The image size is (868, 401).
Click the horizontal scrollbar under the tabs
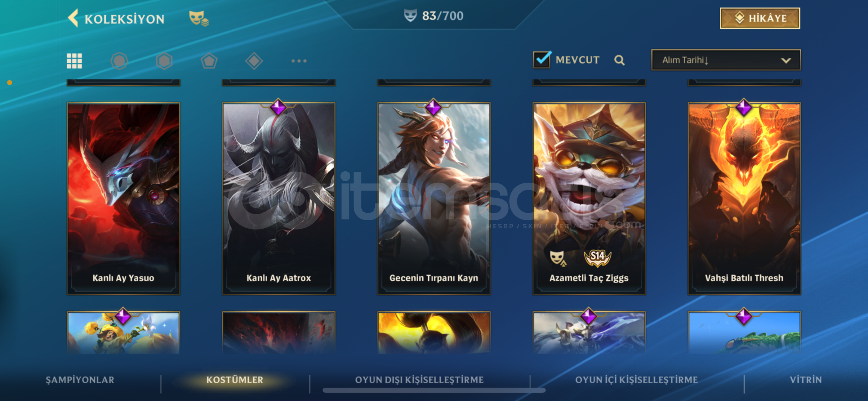pos(434,390)
